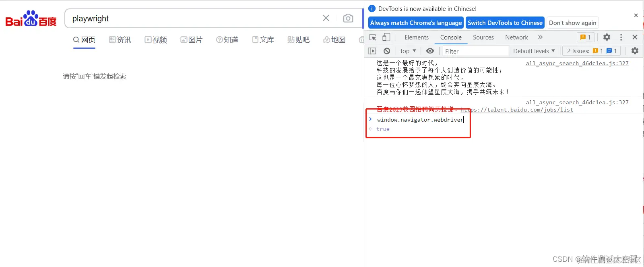Open the Elements panel tab
Viewport: 644px width, 267px height.
pos(416,37)
